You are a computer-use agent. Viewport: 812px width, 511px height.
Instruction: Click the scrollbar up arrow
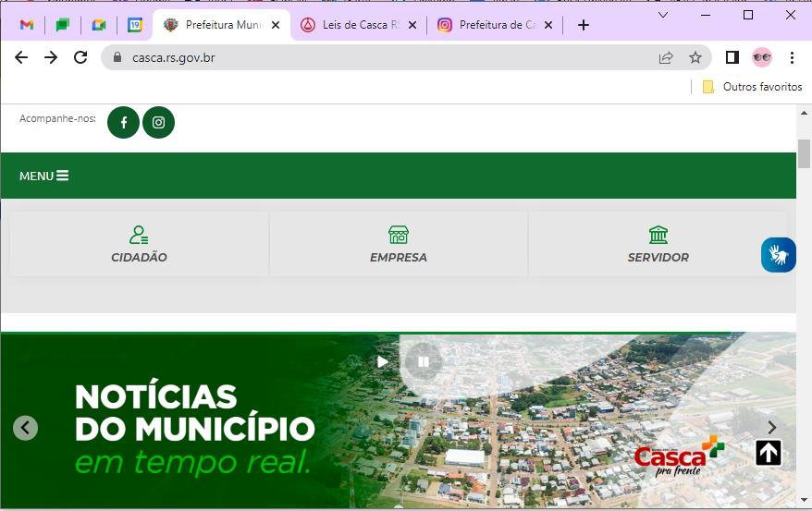pyautogui.click(x=804, y=113)
